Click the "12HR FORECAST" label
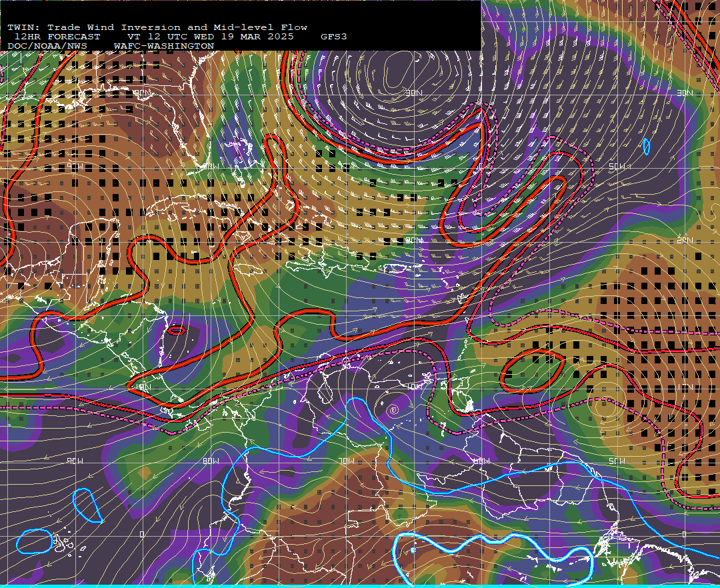The height and width of the screenshot is (588, 720). coord(57,37)
